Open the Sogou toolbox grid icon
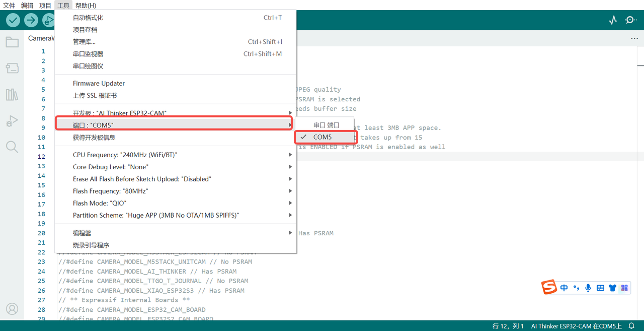The width and height of the screenshot is (644, 331). [x=624, y=288]
